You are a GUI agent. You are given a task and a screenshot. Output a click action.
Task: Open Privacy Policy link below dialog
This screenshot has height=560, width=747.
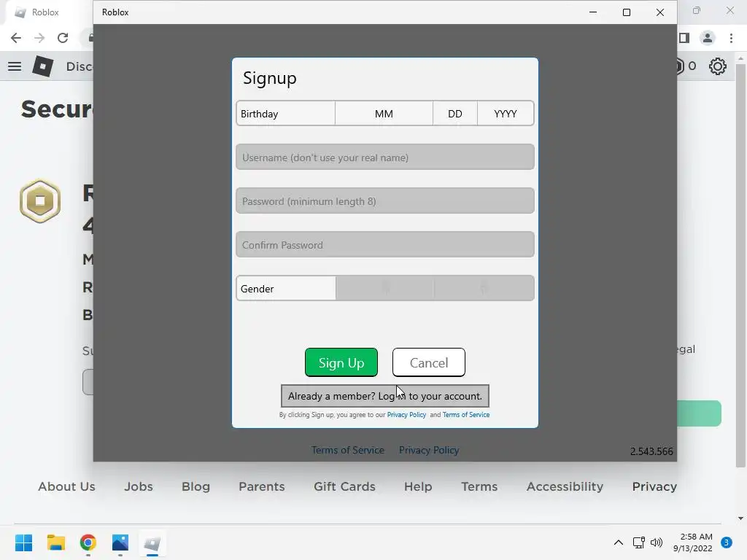pyautogui.click(x=429, y=450)
